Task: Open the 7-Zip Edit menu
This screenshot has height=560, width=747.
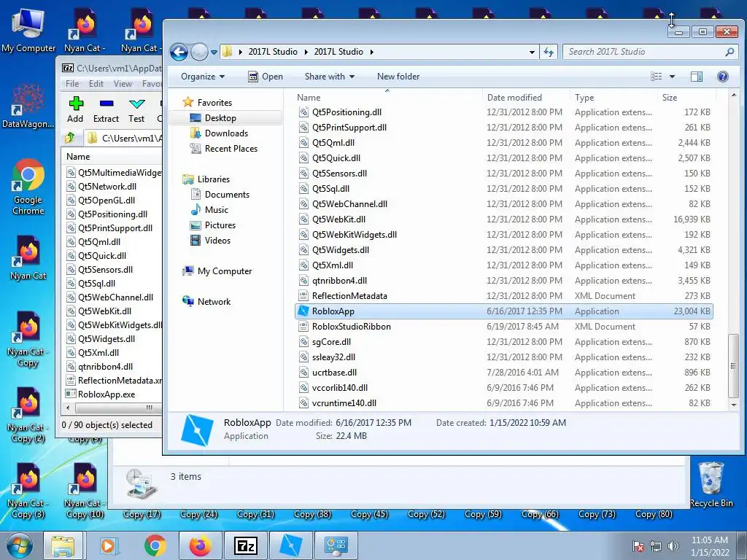Action: [x=96, y=84]
